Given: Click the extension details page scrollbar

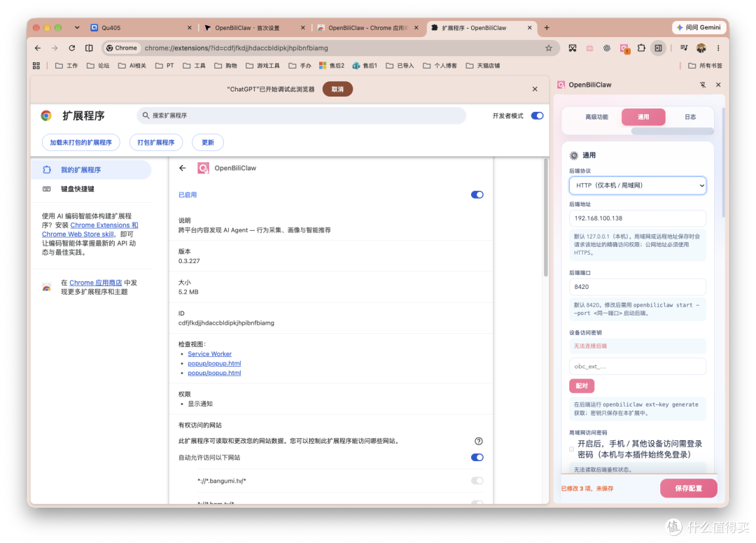Looking at the screenshot, I should coord(546,218).
